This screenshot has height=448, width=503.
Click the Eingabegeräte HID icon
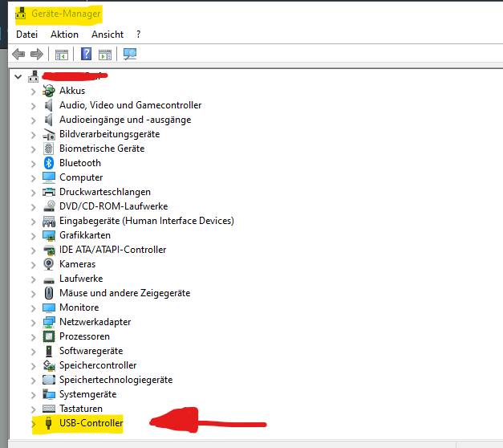[x=49, y=221]
